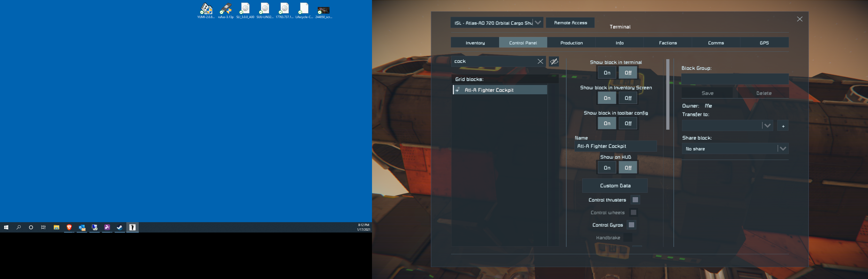Expand the ship grid selector dropdown
The height and width of the screenshot is (279, 868).
point(538,22)
